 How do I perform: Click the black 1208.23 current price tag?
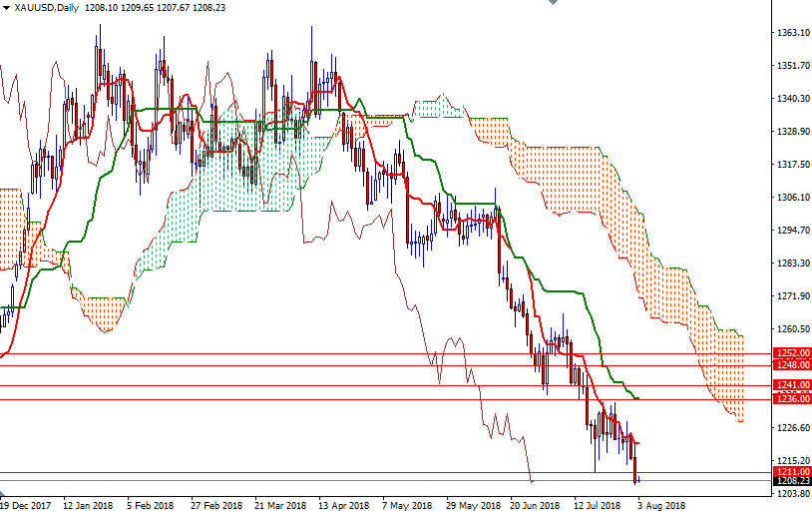(792, 481)
